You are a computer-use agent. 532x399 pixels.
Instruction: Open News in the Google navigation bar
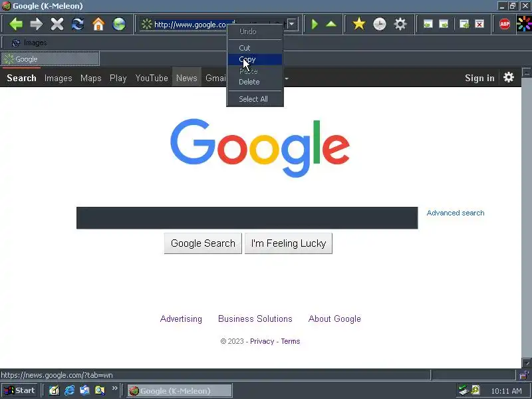(187, 78)
